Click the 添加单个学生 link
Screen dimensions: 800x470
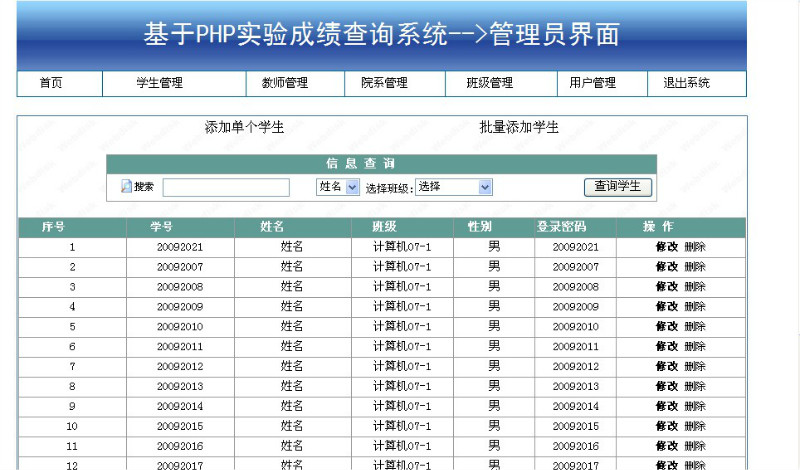point(244,127)
